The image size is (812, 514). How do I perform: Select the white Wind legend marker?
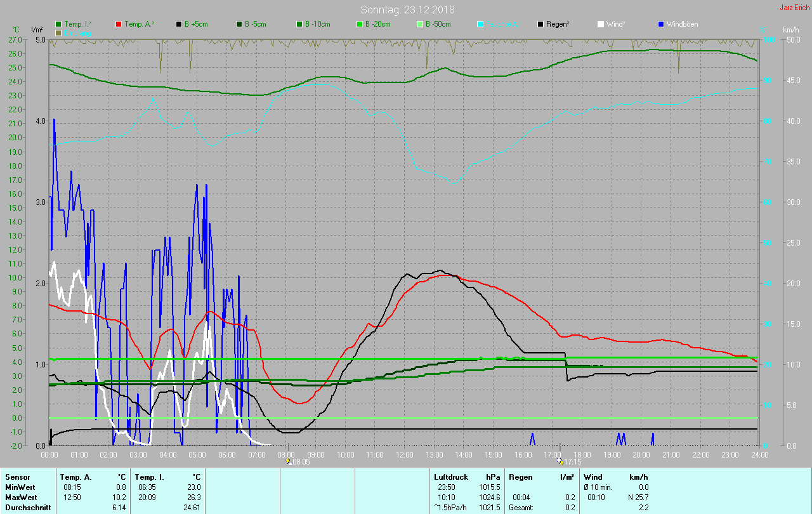[x=601, y=24]
